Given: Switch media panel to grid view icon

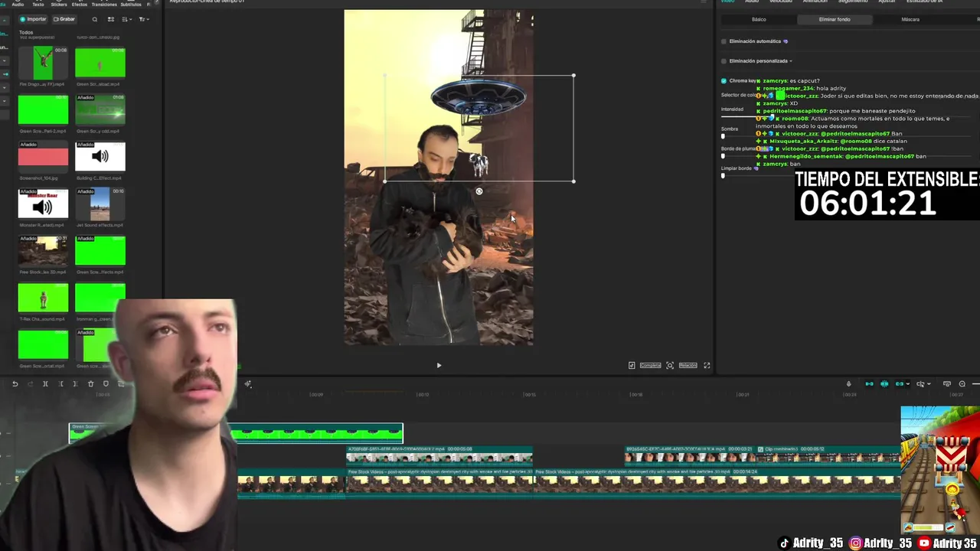Looking at the screenshot, I should pyautogui.click(x=110, y=19).
